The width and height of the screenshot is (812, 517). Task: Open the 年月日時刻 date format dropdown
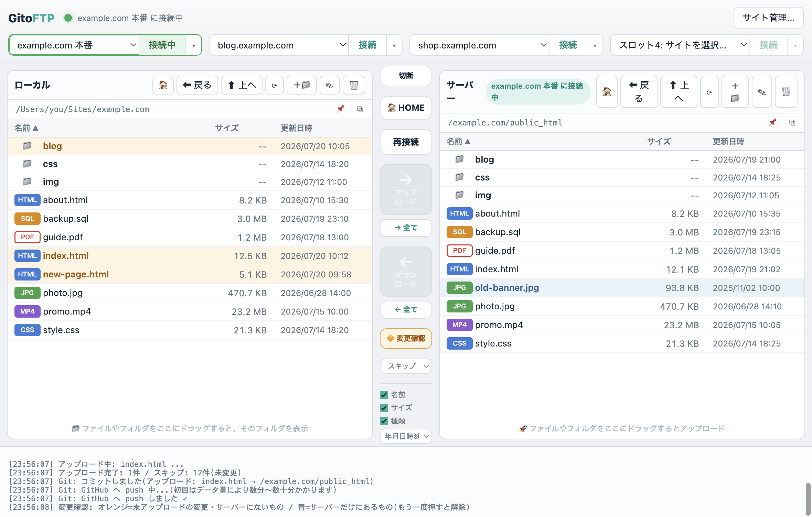pyautogui.click(x=406, y=436)
